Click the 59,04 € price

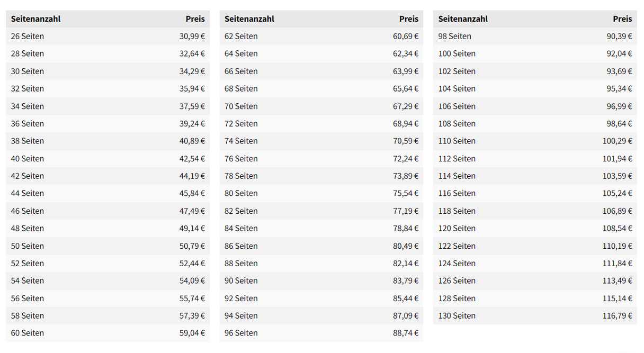tap(192, 333)
